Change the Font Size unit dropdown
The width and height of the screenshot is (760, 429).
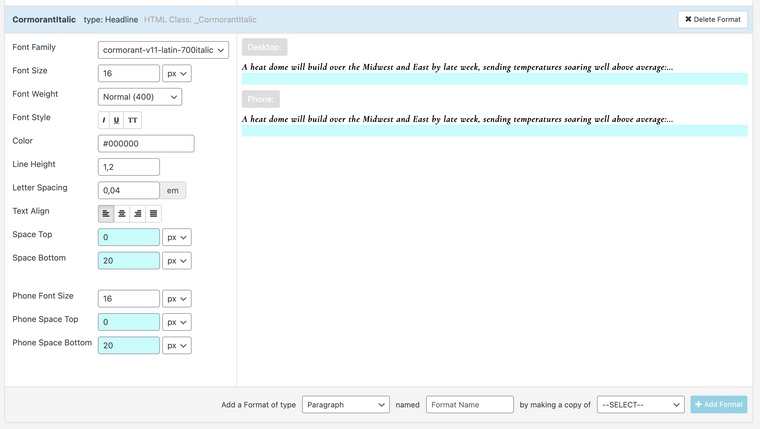(177, 73)
